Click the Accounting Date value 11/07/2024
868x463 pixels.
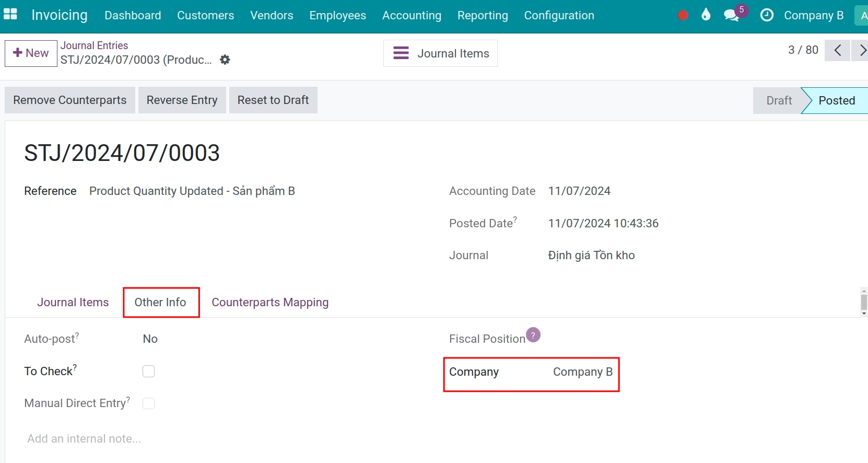[x=579, y=191]
